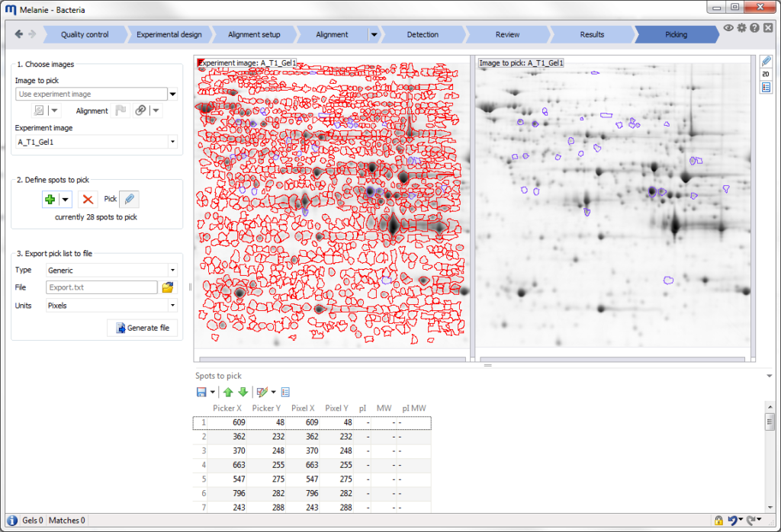Go back with the left arrow
The height and width of the screenshot is (532, 781).
(x=19, y=34)
